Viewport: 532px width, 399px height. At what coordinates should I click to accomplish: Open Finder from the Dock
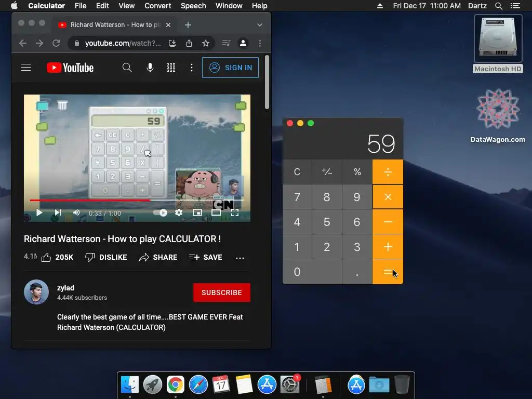tap(130, 385)
